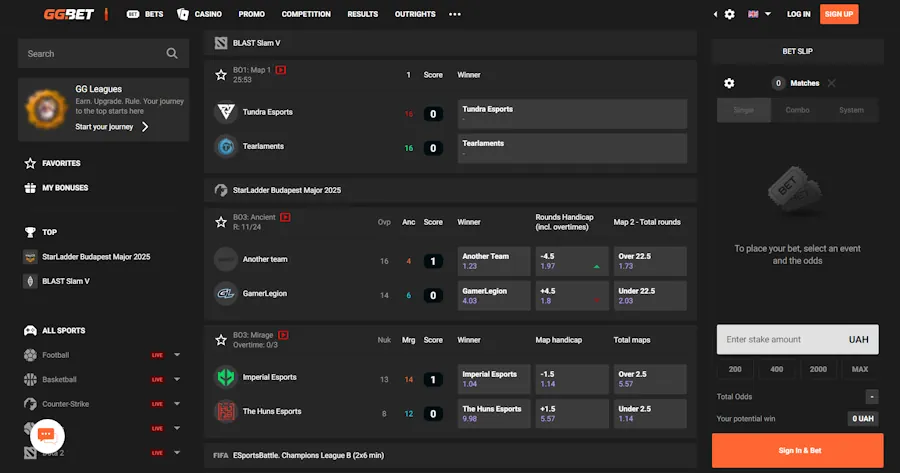Expand the Football sports list
This screenshot has height=473, width=900.
[177, 355]
